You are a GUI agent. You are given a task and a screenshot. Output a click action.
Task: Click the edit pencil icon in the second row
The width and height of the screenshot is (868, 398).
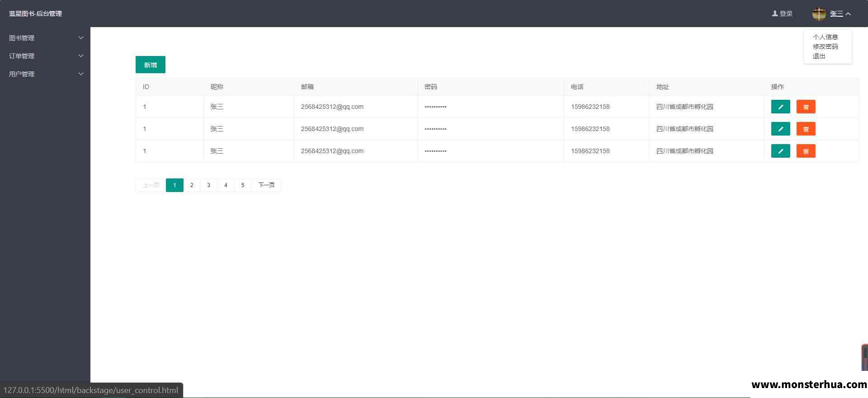tap(780, 129)
